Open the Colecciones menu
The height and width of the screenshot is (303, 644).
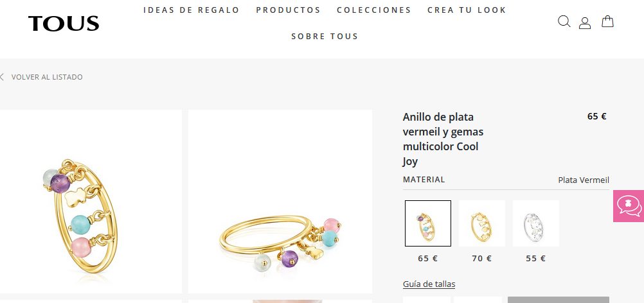[x=374, y=10]
